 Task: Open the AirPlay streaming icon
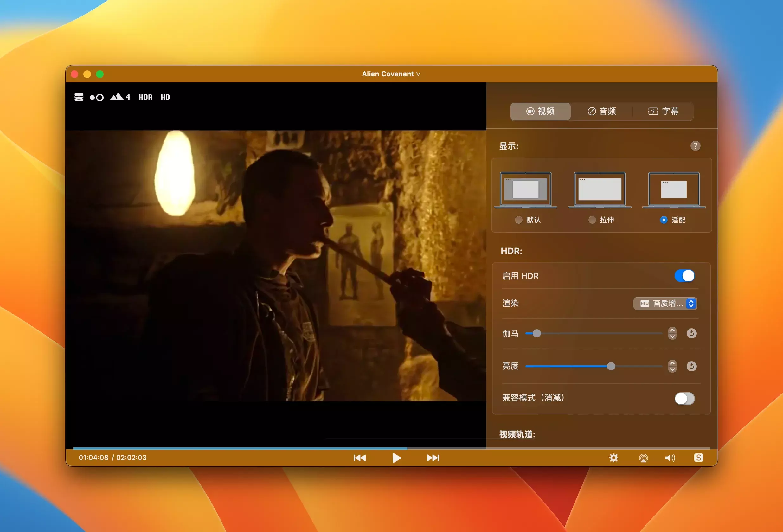(x=643, y=458)
